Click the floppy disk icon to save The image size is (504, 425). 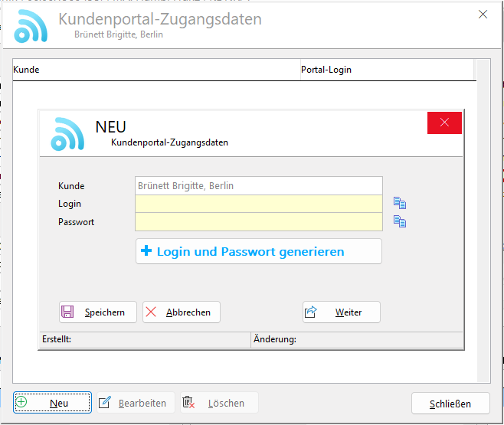(x=67, y=312)
